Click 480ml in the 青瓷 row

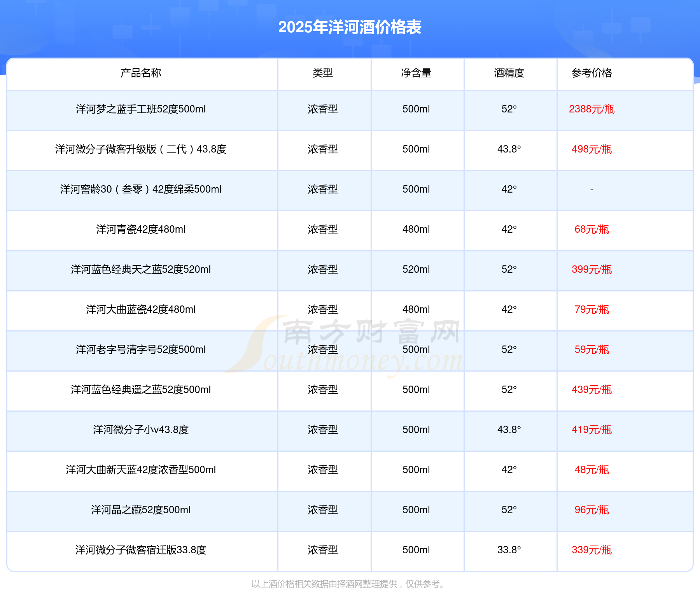coord(416,230)
